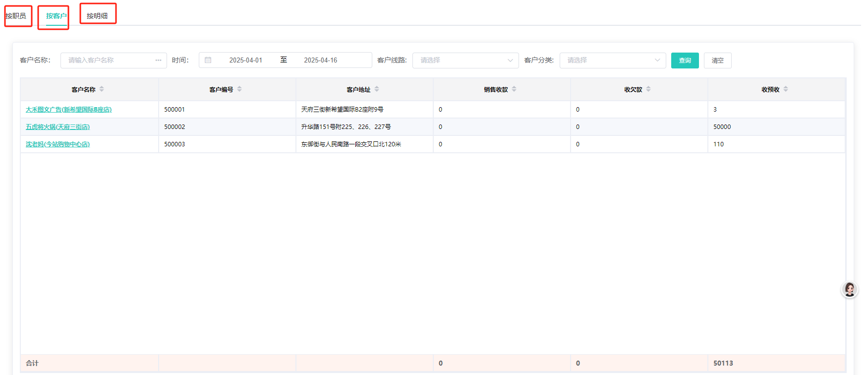This screenshot has height=375, width=868.
Task: Open customer 大禾图文广告(新希望国际B座店) link
Action: pyautogui.click(x=68, y=110)
